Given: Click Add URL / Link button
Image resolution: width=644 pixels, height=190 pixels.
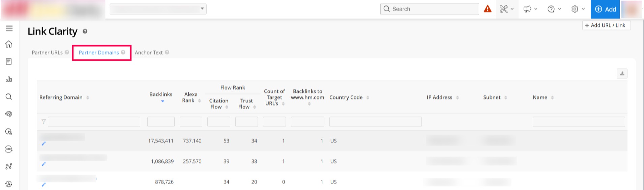Looking at the screenshot, I should point(606,25).
